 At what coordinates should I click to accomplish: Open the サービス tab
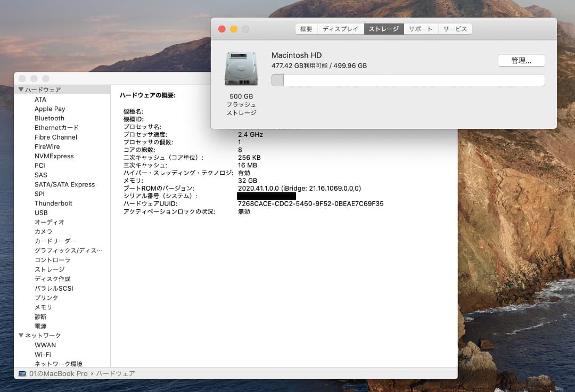coord(455,29)
